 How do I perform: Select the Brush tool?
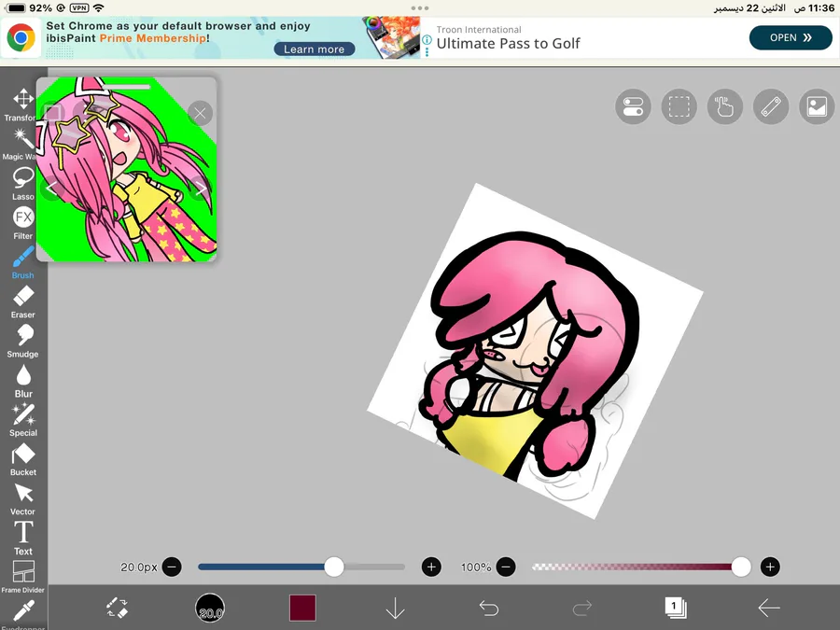click(x=23, y=262)
